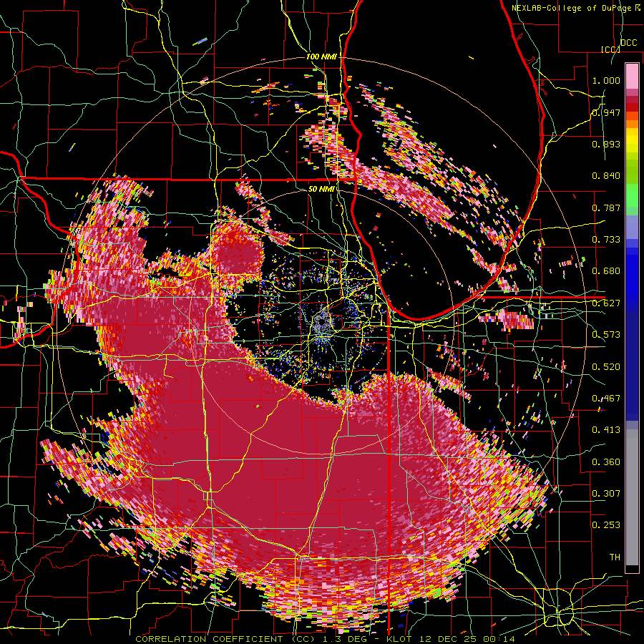Pick the bright green segment of the color bar
This screenshot has height=644, width=644.
pyautogui.click(x=632, y=195)
